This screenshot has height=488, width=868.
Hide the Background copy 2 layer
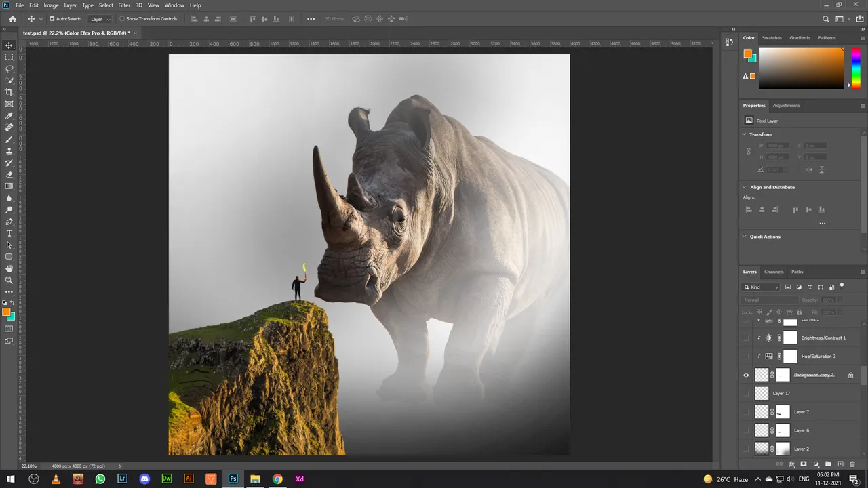coord(747,375)
